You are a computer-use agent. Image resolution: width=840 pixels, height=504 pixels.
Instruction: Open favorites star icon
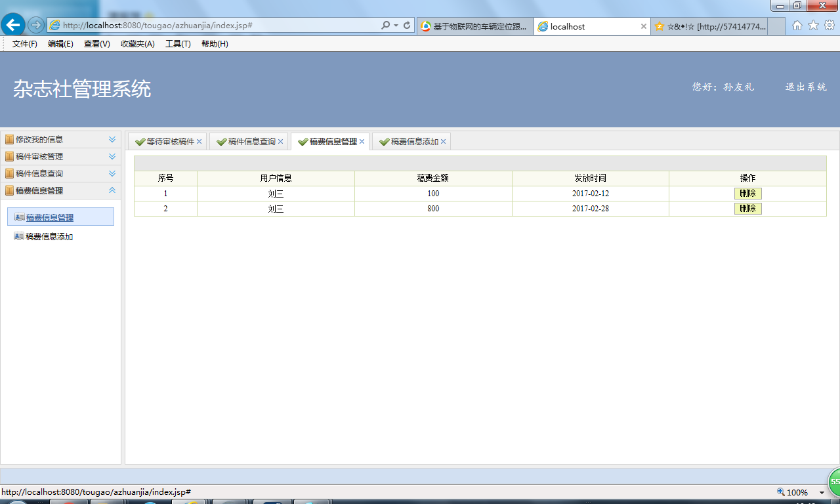(813, 26)
